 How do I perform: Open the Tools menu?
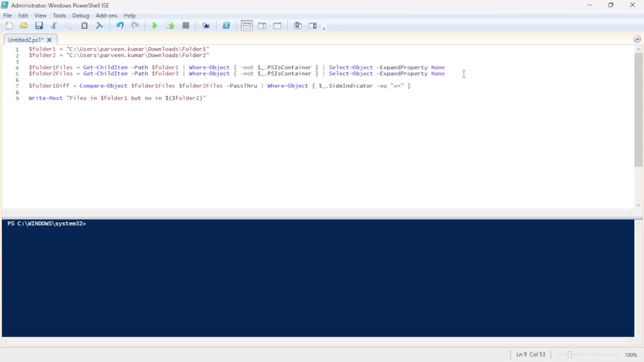coord(59,16)
